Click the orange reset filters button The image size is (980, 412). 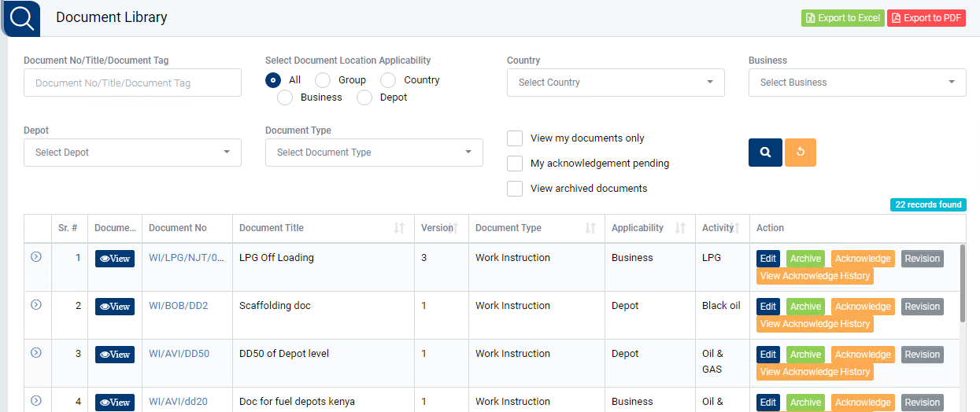(x=800, y=153)
